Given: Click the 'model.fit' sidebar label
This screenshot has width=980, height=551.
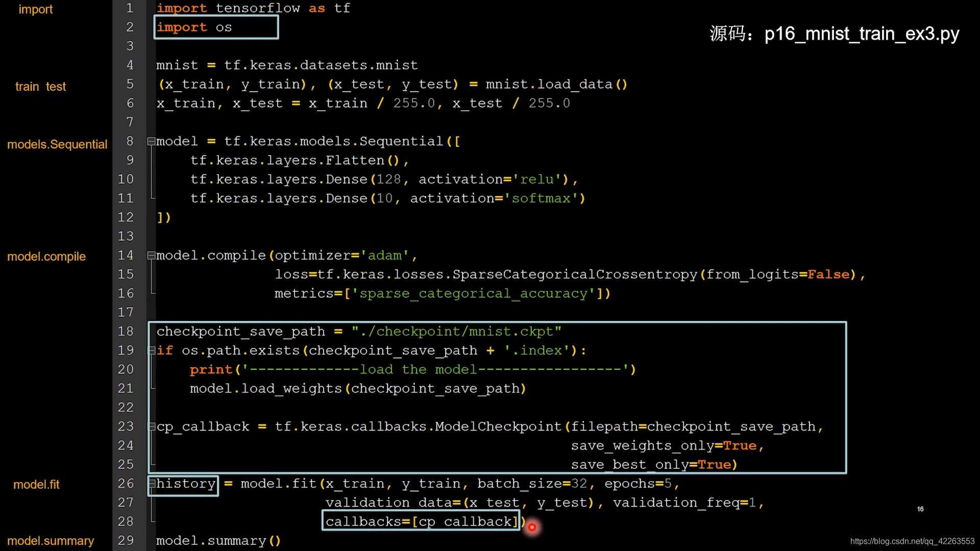Looking at the screenshot, I should 37,484.
